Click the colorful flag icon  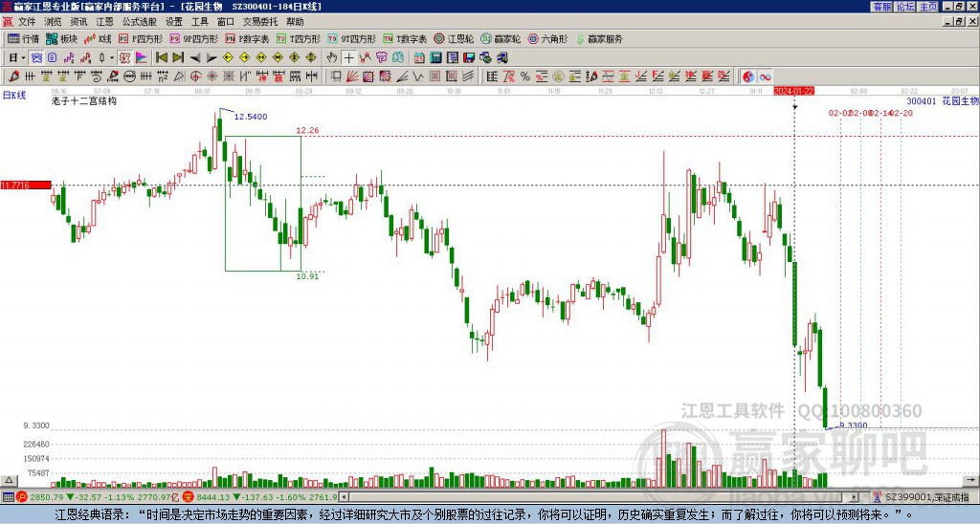coord(142,58)
